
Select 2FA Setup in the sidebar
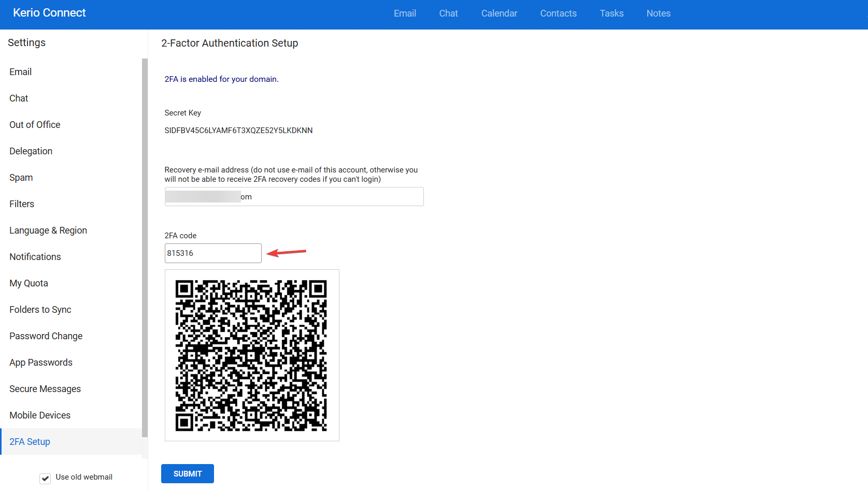point(30,442)
